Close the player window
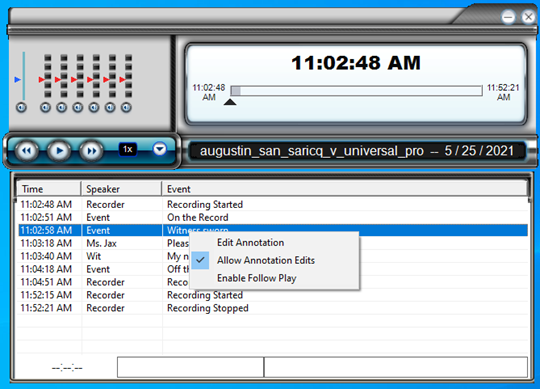Viewport: 540px width, 389px height. [x=528, y=17]
